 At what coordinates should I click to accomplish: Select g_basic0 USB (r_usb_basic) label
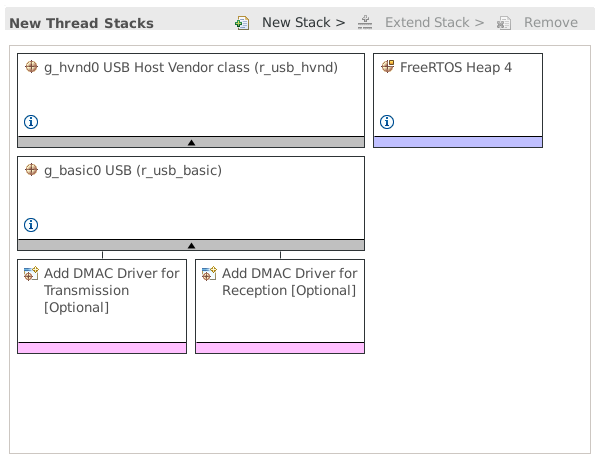(x=133, y=171)
